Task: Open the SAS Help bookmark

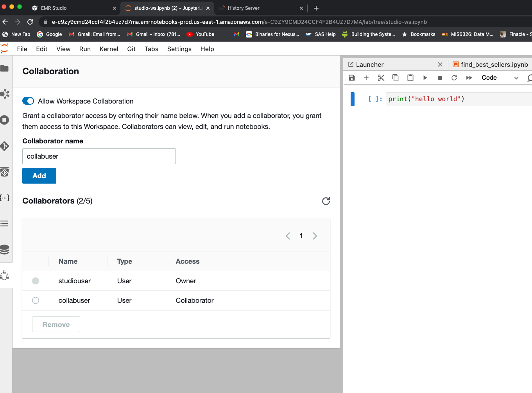Action: pyautogui.click(x=321, y=34)
